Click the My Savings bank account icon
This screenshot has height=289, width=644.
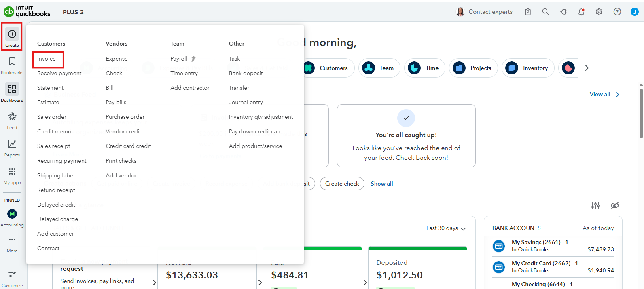pos(499,246)
